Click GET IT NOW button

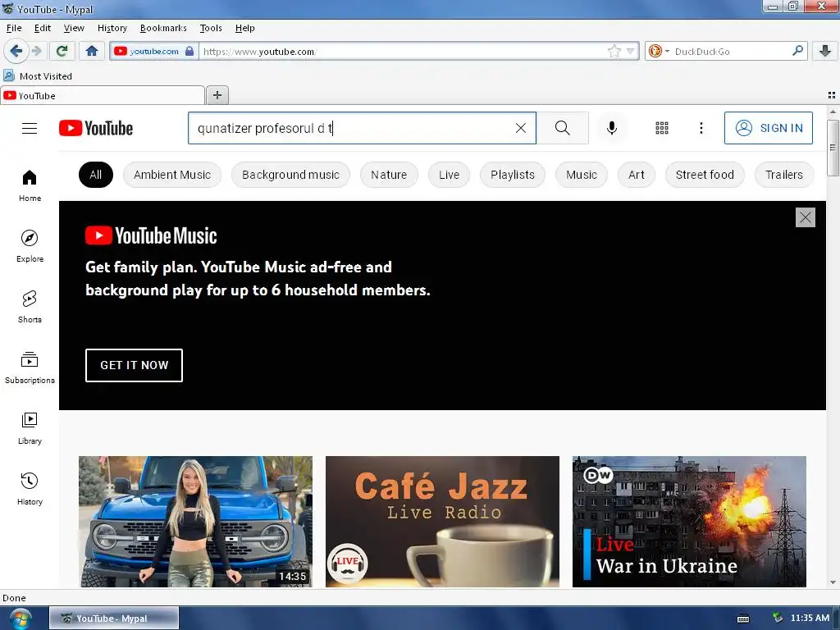pyautogui.click(x=134, y=365)
